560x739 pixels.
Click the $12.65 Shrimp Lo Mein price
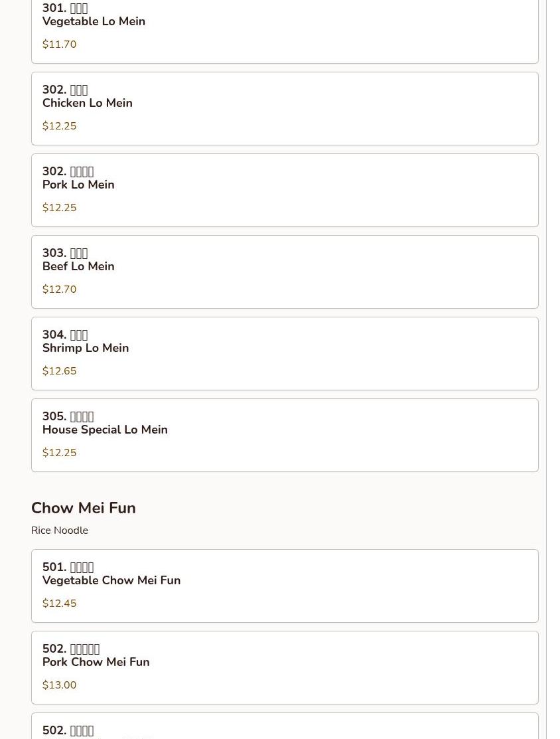pyautogui.click(x=59, y=371)
